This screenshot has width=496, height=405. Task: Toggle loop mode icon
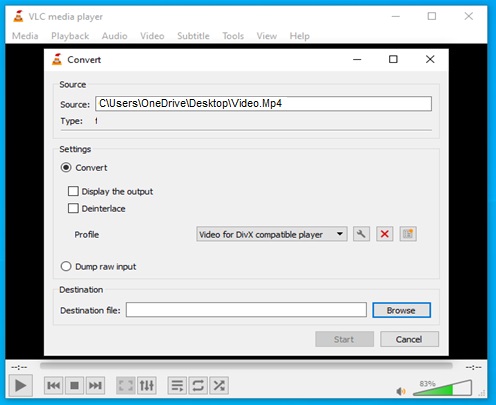pyautogui.click(x=198, y=386)
